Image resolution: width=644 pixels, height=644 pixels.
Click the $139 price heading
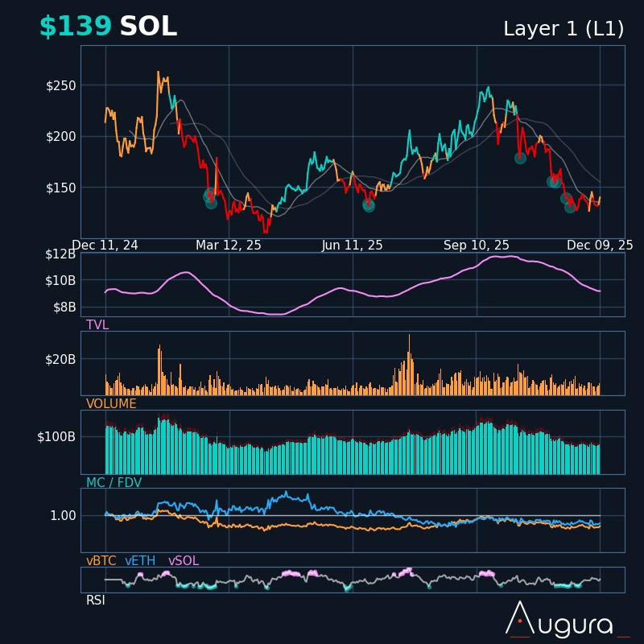coord(76,27)
